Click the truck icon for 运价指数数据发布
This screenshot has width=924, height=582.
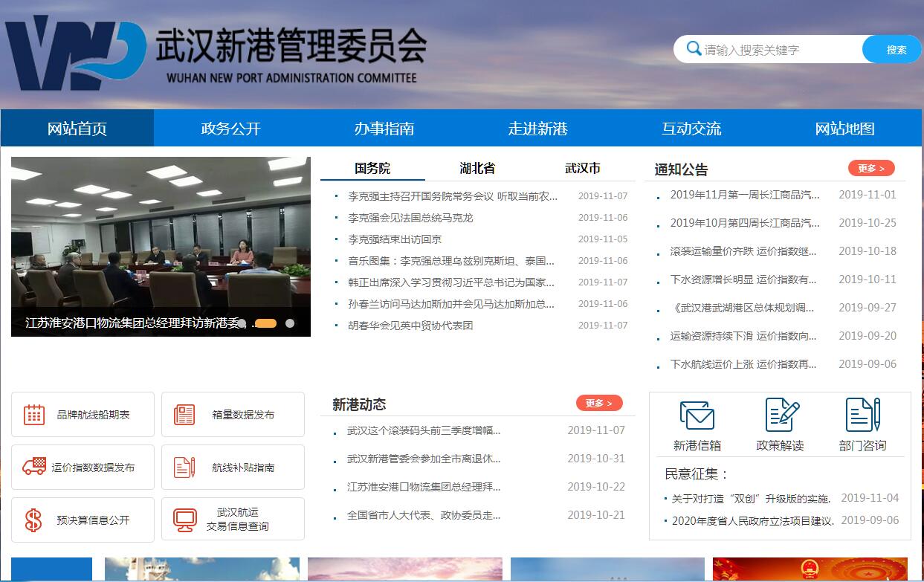[34, 467]
